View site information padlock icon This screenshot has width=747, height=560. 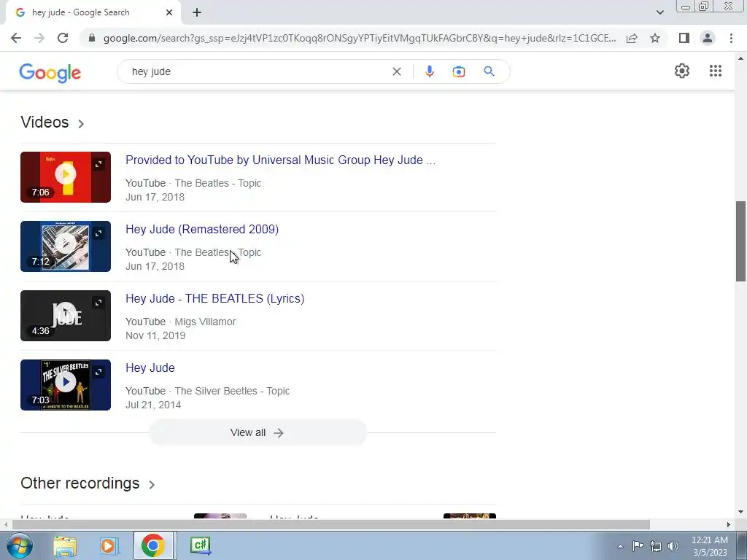(x=92, y=38)
